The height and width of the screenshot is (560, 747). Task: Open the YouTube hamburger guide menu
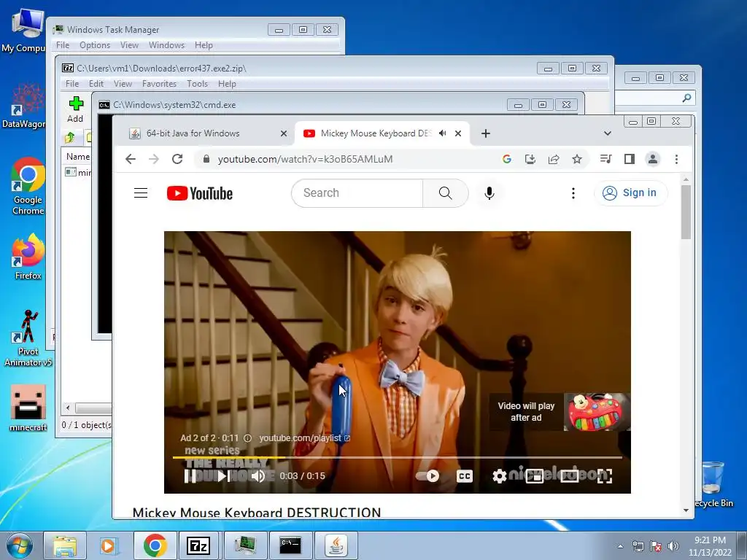[141, 192]
